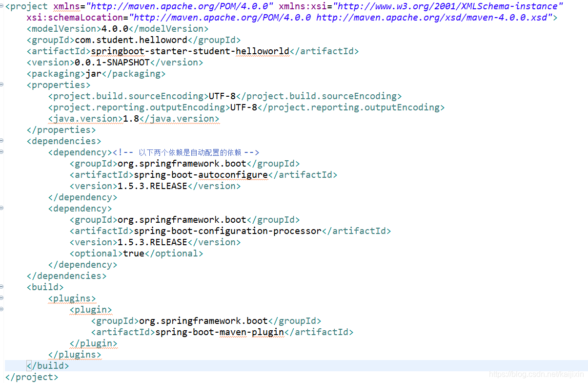Collapse the plugin element fold marker
Image resolution: width=588 pixels, height=383 pixels.
coord(2,310)
